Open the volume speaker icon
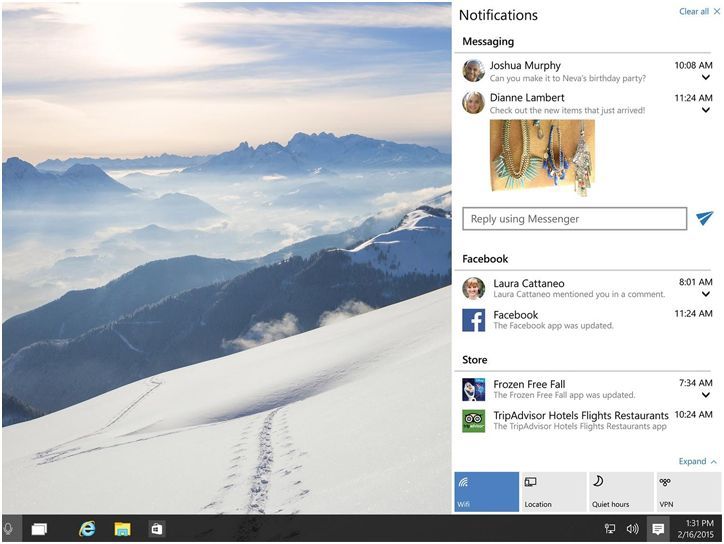 pyautogui.click(x=633, y=529)
